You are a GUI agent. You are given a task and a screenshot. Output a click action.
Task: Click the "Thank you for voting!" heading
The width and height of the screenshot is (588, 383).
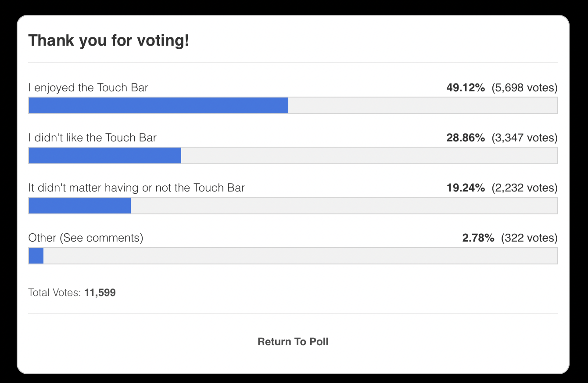pyautogui.click(x=108, y=41)
